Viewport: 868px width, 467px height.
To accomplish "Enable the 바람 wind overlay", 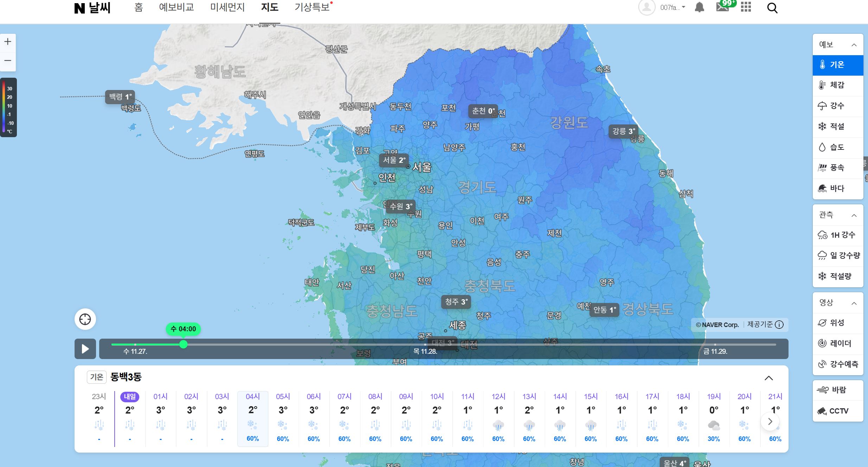I will click(837, 390).
